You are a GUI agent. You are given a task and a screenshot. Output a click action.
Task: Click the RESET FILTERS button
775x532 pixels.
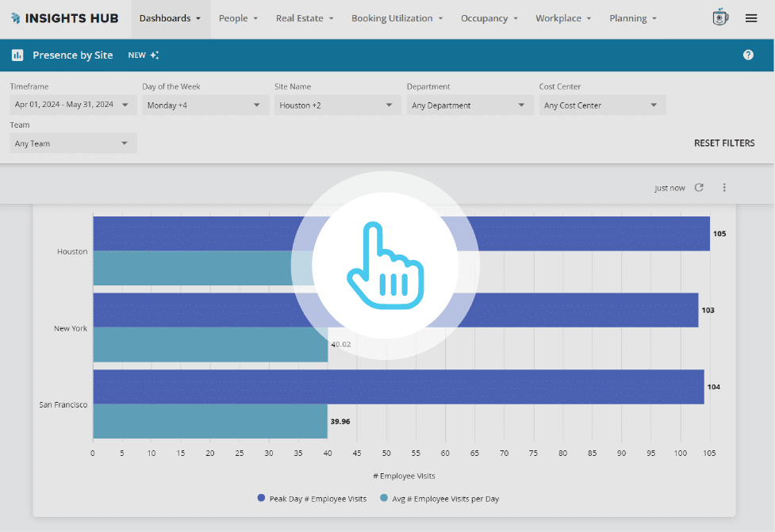[724, 144]
